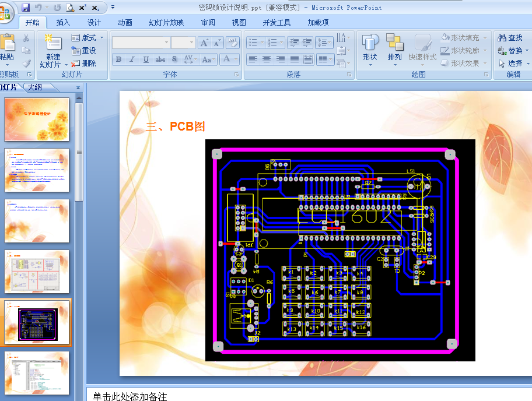Open the Insert (插入) ribbon tab
This screenshot has width=532, height=401.
[x=63, y=23]
